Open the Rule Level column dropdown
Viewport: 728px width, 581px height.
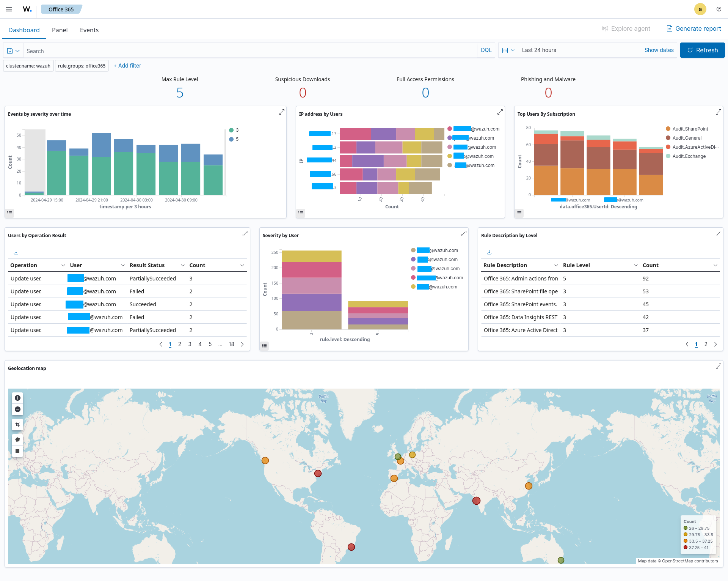point(635,265)
